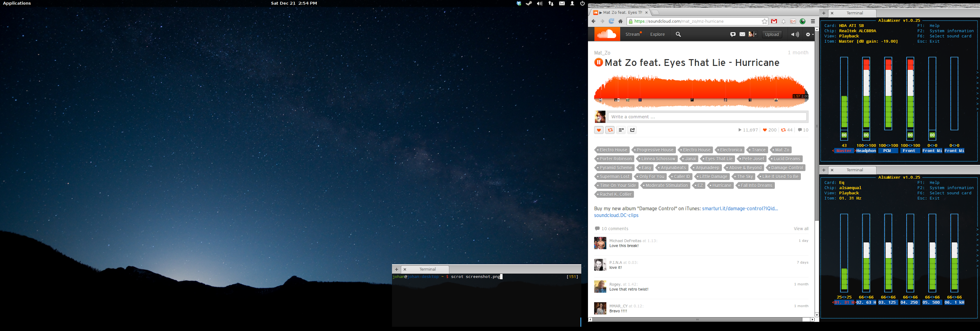Click the Write a comment field
980x331 pixels.
tap(707, 117)
